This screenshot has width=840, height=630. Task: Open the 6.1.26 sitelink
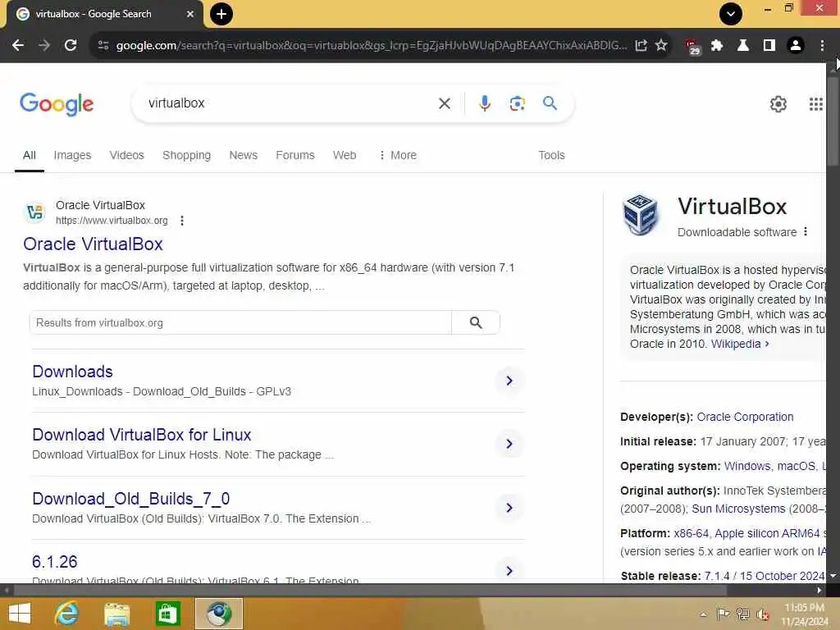click(55, 562)
